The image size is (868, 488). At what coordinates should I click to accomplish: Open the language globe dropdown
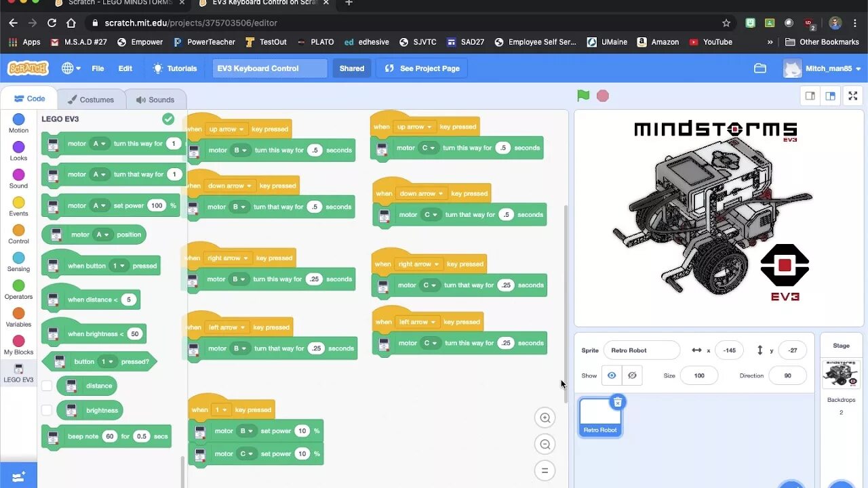click(x=71, y=68)
